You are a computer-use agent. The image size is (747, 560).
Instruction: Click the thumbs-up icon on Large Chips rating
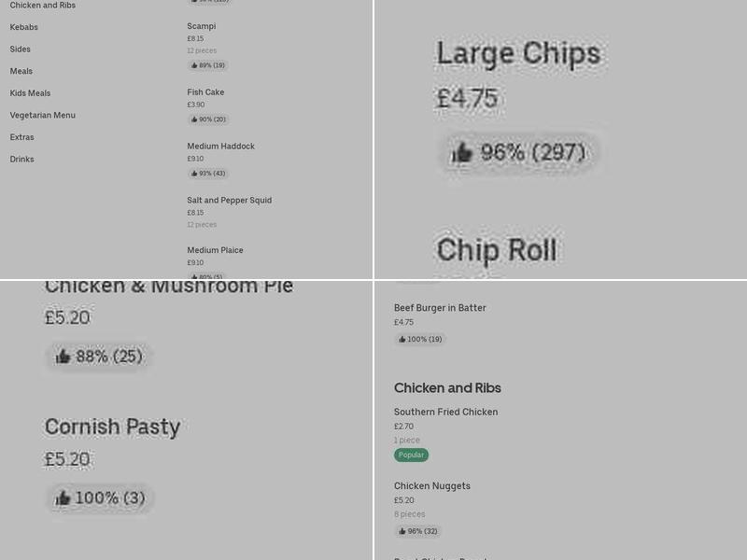(x=462, y=152)
